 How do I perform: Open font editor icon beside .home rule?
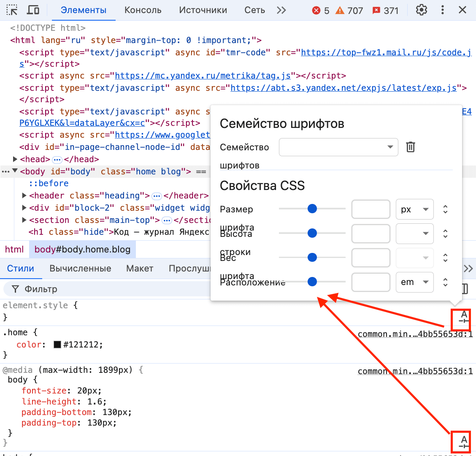(460, 320)
